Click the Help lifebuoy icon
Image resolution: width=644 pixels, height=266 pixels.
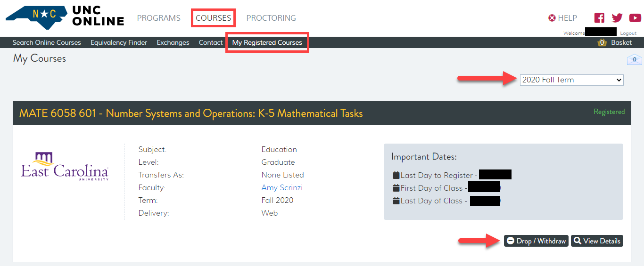pyautogui.click(x=552, y=18)
